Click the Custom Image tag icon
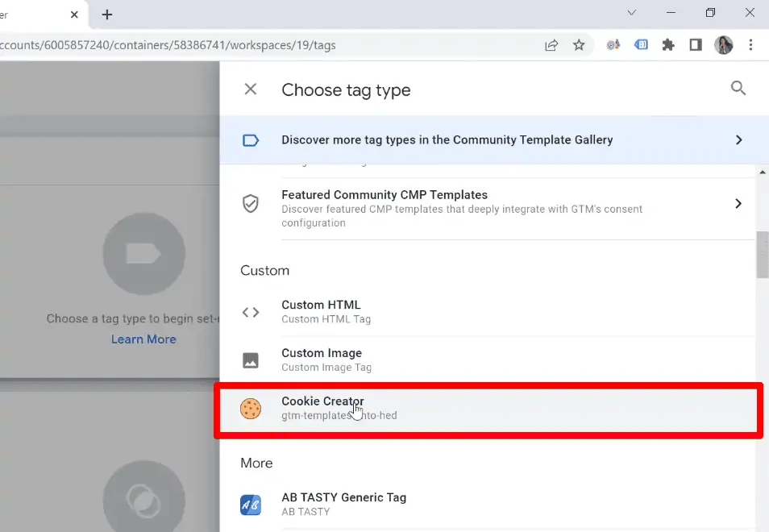 pos(251,359)
